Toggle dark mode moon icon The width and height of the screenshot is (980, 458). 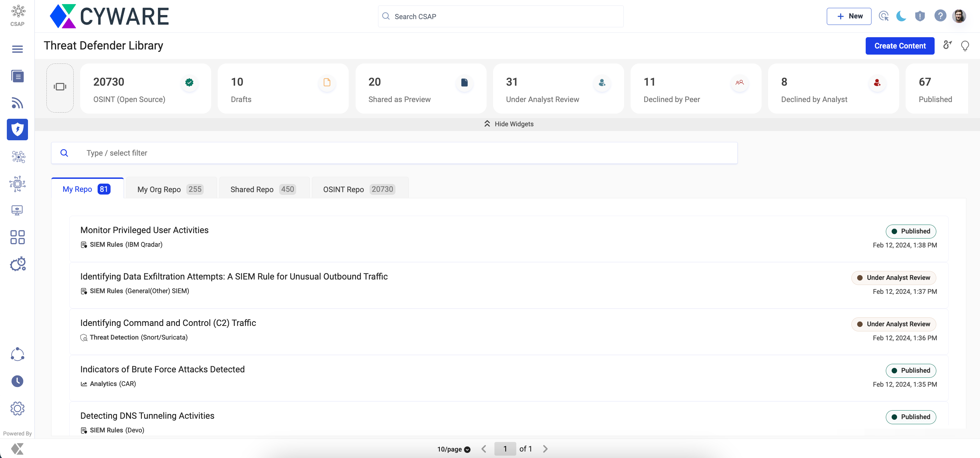click(x=901, y=16)
